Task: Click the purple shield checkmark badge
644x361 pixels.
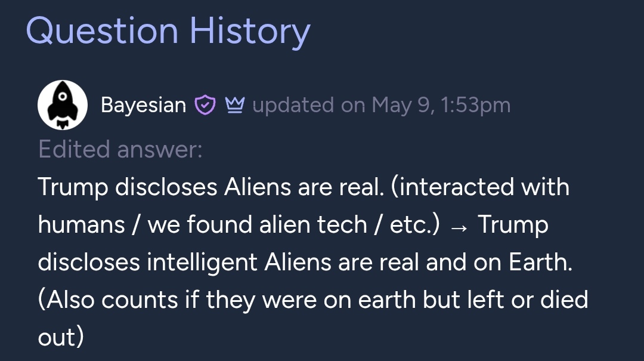Action: [205, 105]
